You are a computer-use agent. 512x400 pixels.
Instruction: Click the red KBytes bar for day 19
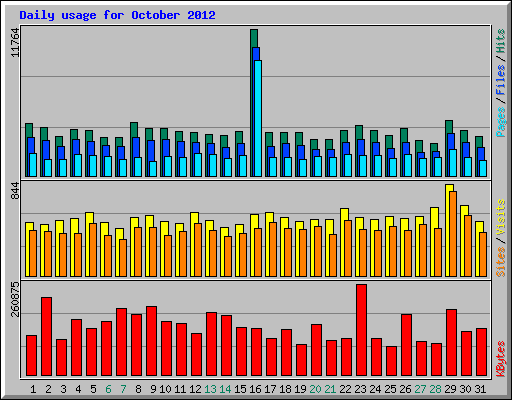[301, 360]
